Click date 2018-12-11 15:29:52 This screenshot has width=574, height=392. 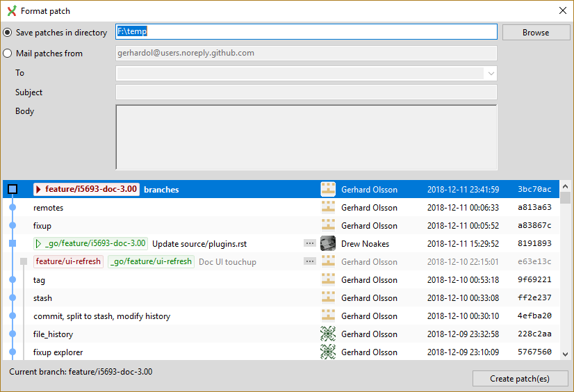[463, 244]
